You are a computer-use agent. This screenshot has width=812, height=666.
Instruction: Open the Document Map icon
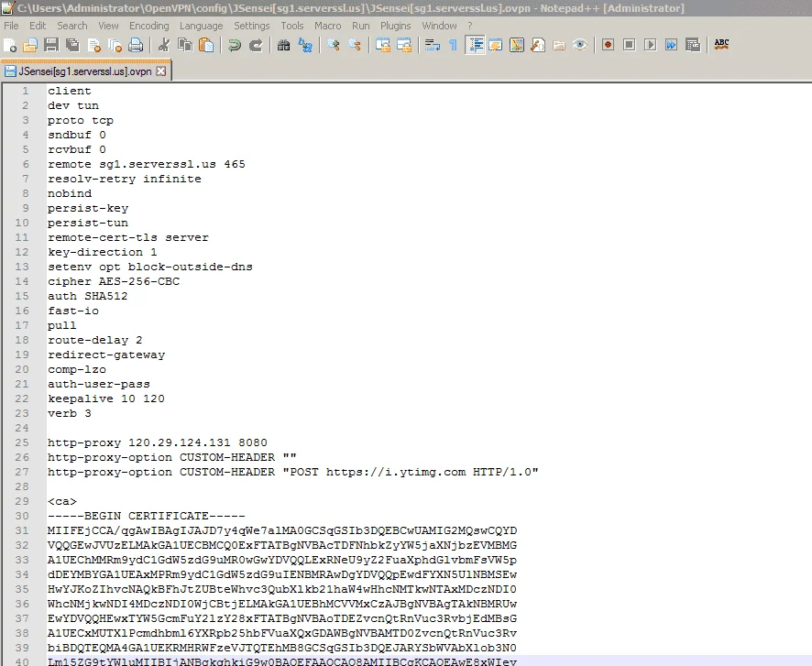516,45
